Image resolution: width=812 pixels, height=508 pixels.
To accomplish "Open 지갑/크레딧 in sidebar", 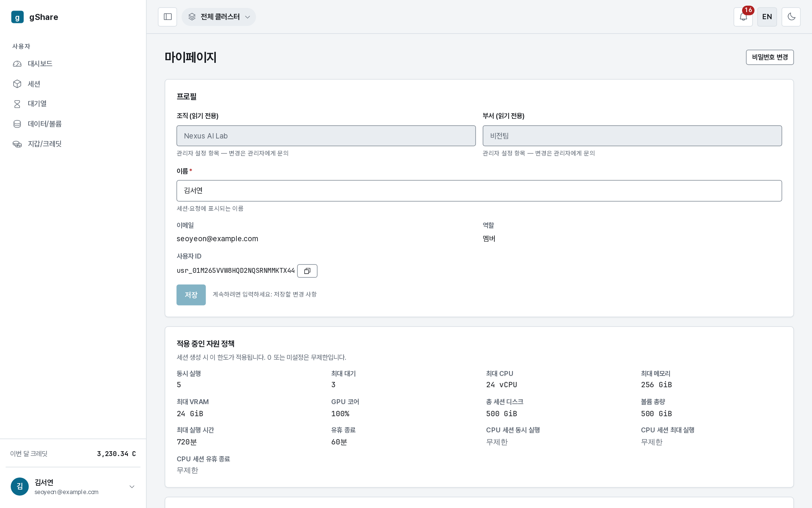I will (x=73, y=144).
